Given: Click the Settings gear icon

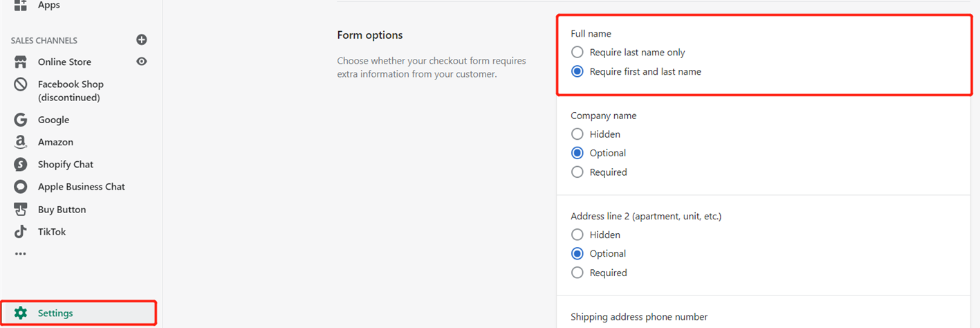Looking at the screenshot, I should click(x=21, y=313).
